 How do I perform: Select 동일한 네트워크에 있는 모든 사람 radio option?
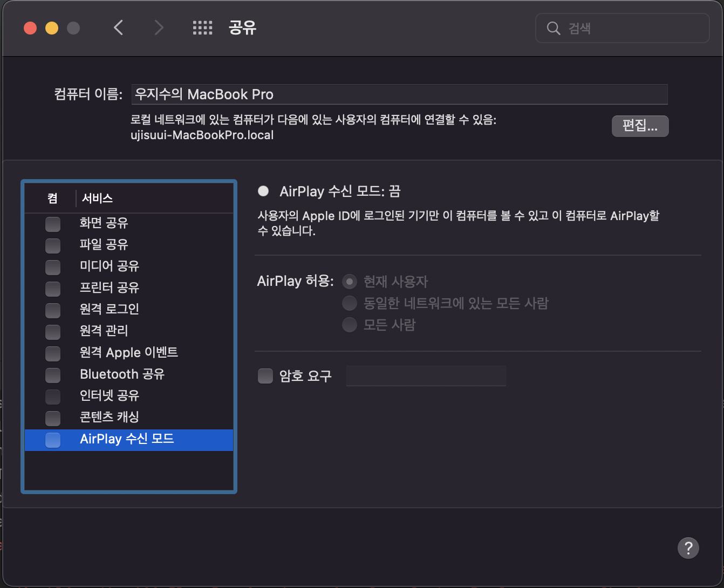click(350, 303)
